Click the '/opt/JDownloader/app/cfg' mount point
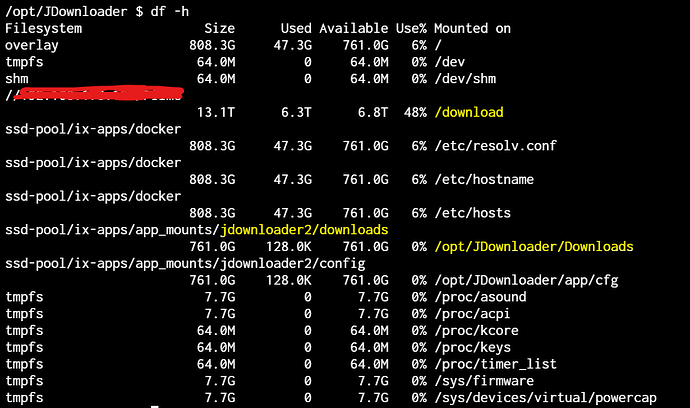The width and height of the screenshot is (690, 408). click(526, 280)
